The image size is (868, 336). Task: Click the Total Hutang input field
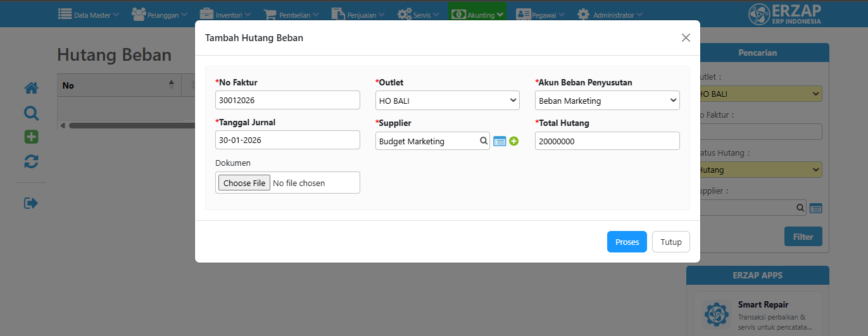coord(607,141)
